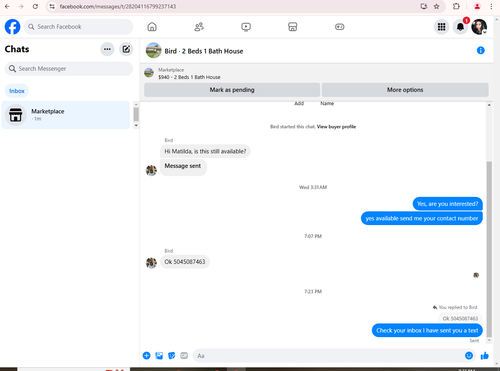This screenshot has height=371, width=500.
Task: Choose a GIF with the GIF icon
Action: (184, 356)
